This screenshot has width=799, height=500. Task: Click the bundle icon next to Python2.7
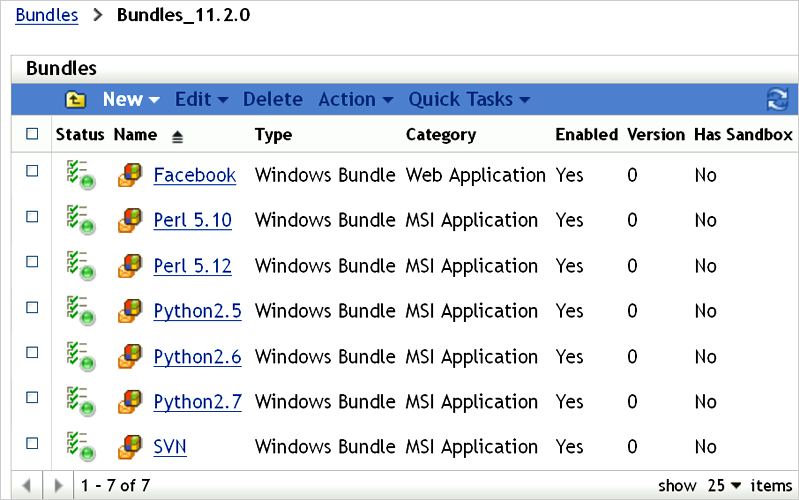point(129,402)
